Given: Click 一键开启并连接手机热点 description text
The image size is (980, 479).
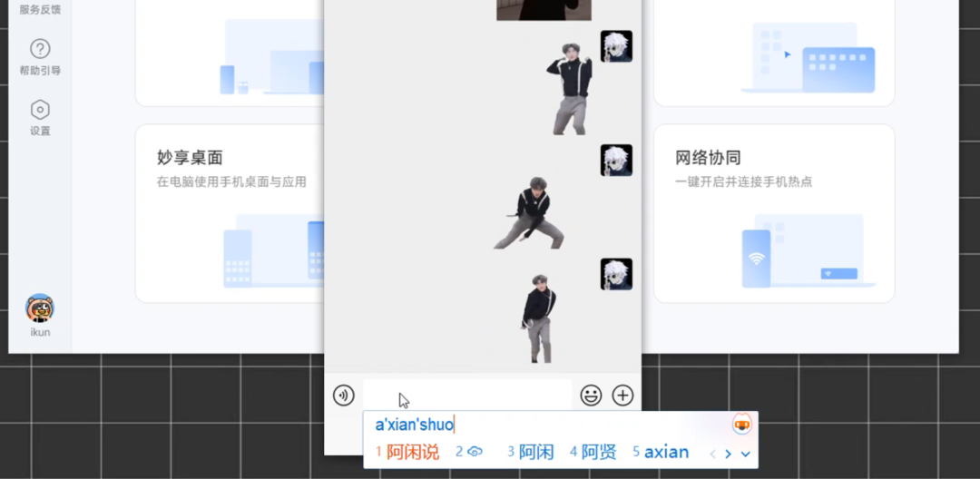Looking at the screenshot, I should click(744, 182).
